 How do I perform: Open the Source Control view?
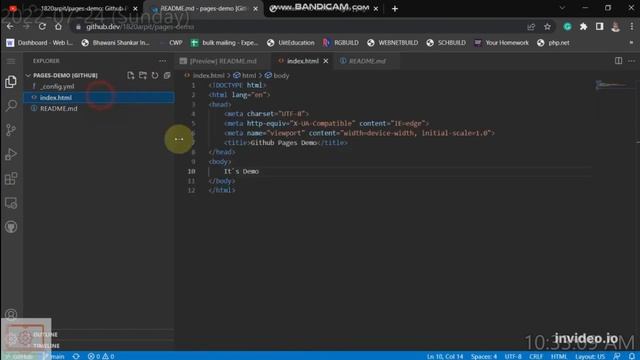coord(11,130)
